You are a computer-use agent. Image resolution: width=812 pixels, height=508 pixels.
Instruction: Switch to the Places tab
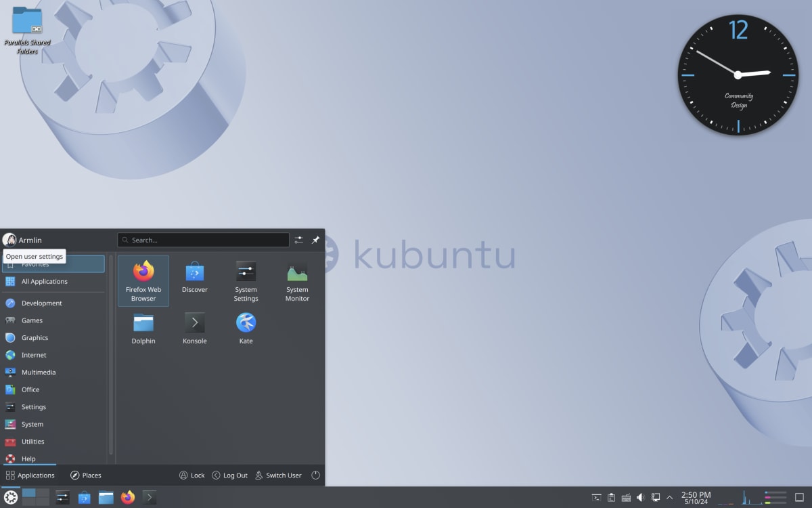pyautogui.click(x=86, y=475)
